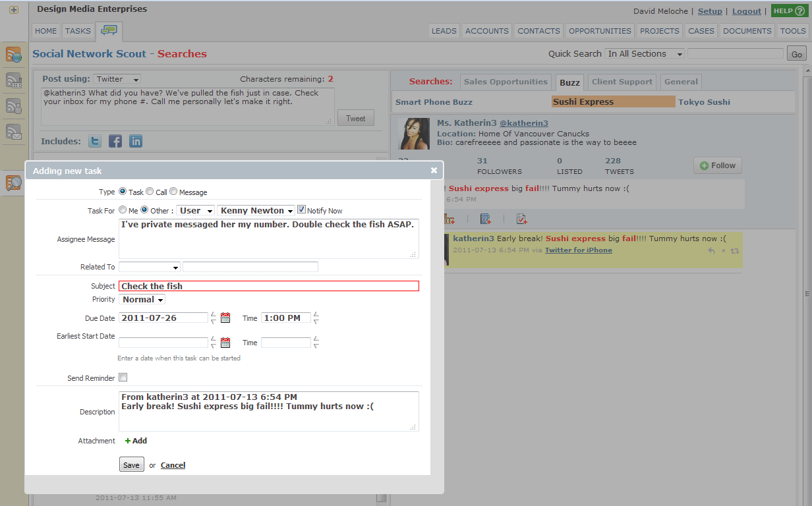Viewport: 812px width, 506px height.
Task: Close the Adding new task dialog
Action: (434, 170)
